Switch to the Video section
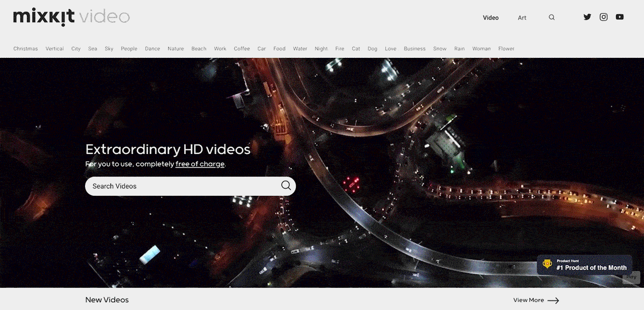The image size is (644, 310). pos(491,18)
